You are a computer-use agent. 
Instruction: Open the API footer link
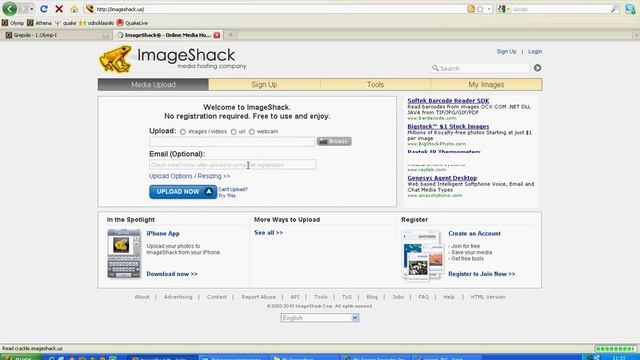tap(295, 297)
